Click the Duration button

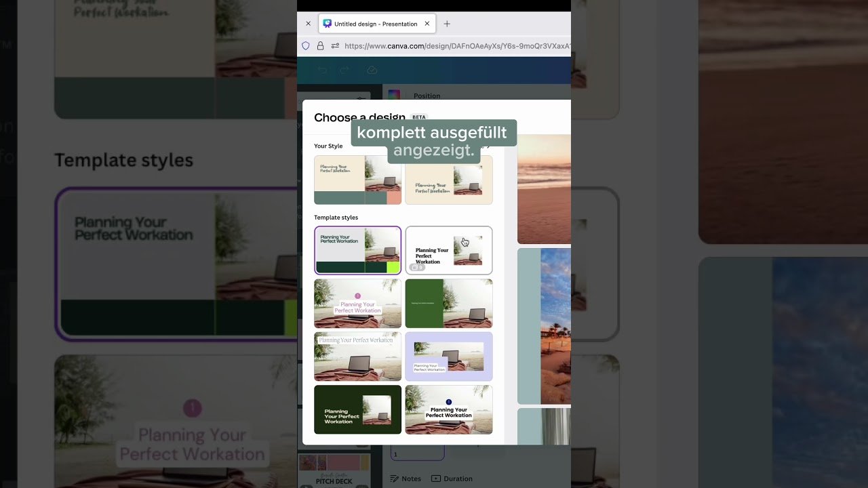tap(452, 479)
